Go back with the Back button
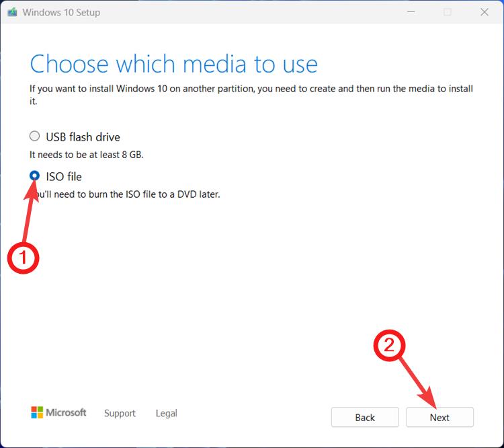The width and height of the screenshot is (504, 448). (365, 418)
